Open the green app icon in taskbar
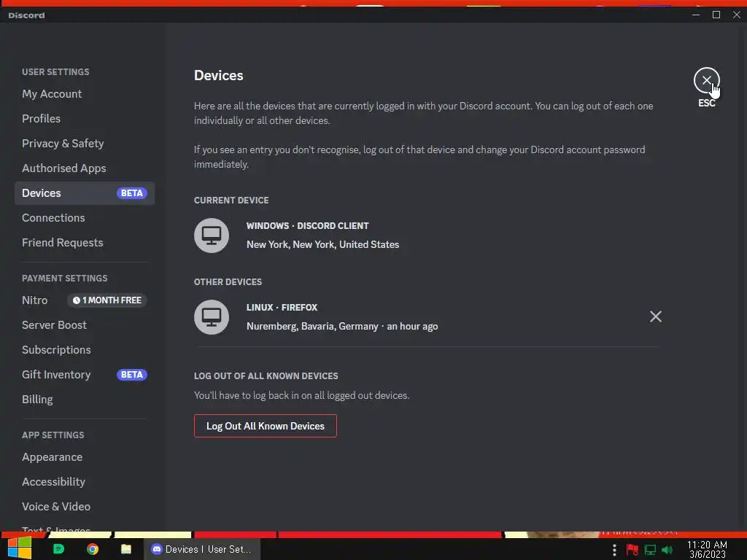 point(58,549)
